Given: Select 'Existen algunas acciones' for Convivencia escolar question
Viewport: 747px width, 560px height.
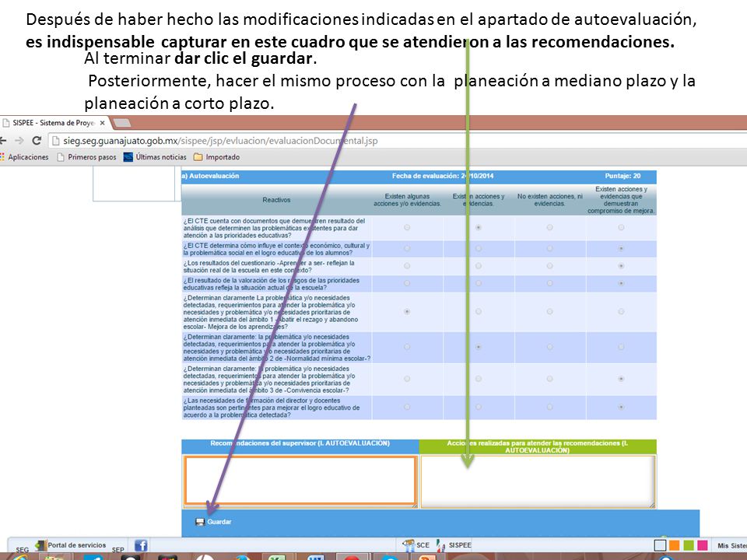Looking at the screenshot, I should [x=407, y=379].
